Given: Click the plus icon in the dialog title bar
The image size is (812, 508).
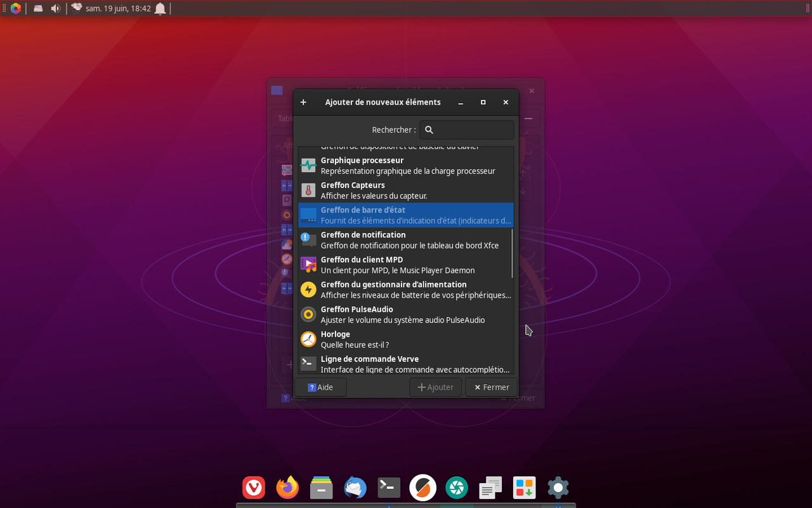Looking at the screenshot, I should 303,102.
